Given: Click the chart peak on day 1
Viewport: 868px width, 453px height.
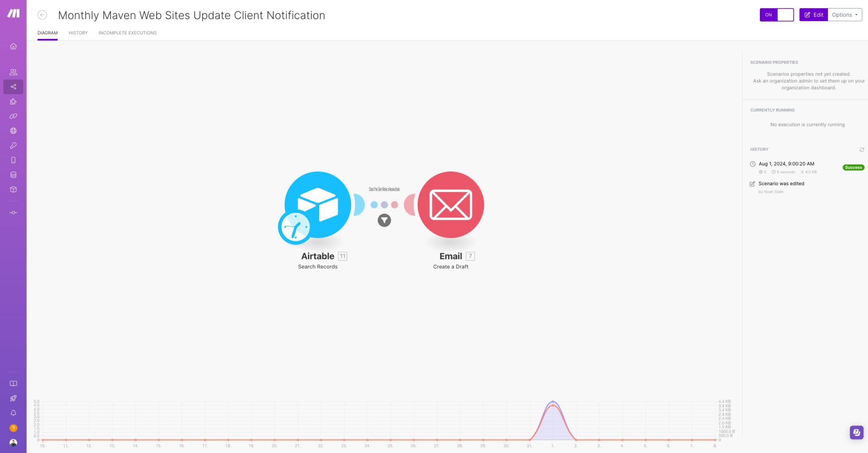Looking at the screenshot, I should coord(553,402).
